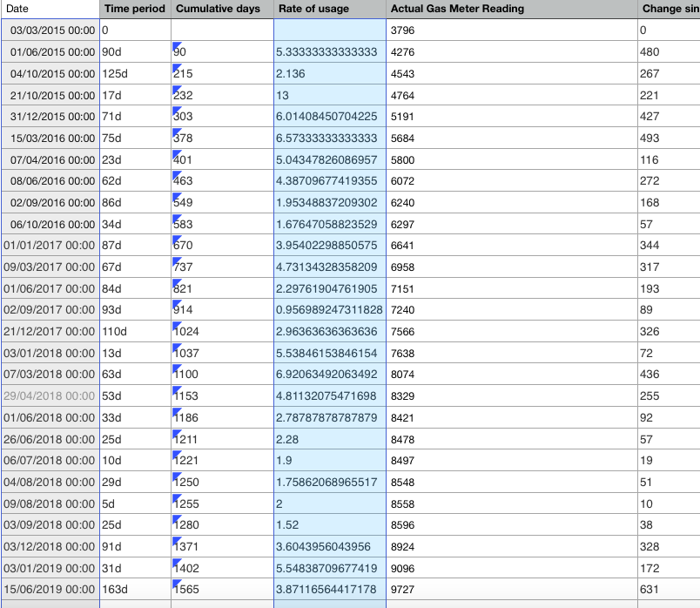Click the meter reading cell 8074
The height and width of the screenshot is (608, 700).
pos(512,375)
